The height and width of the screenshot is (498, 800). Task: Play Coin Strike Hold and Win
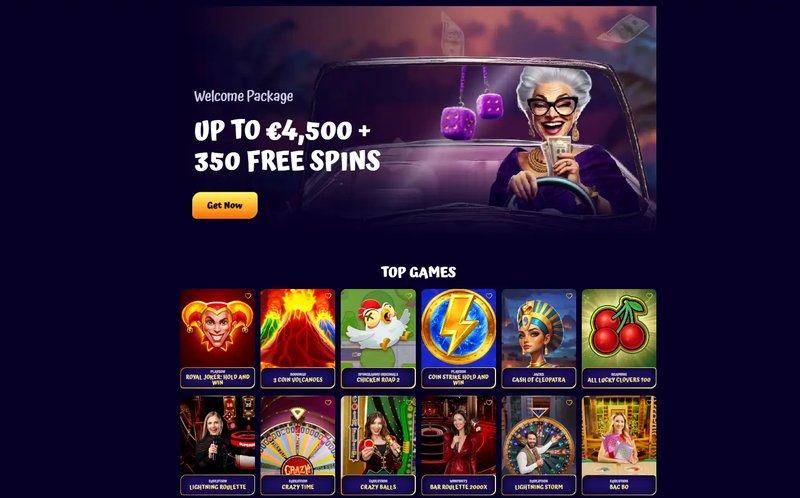[459, 339]
